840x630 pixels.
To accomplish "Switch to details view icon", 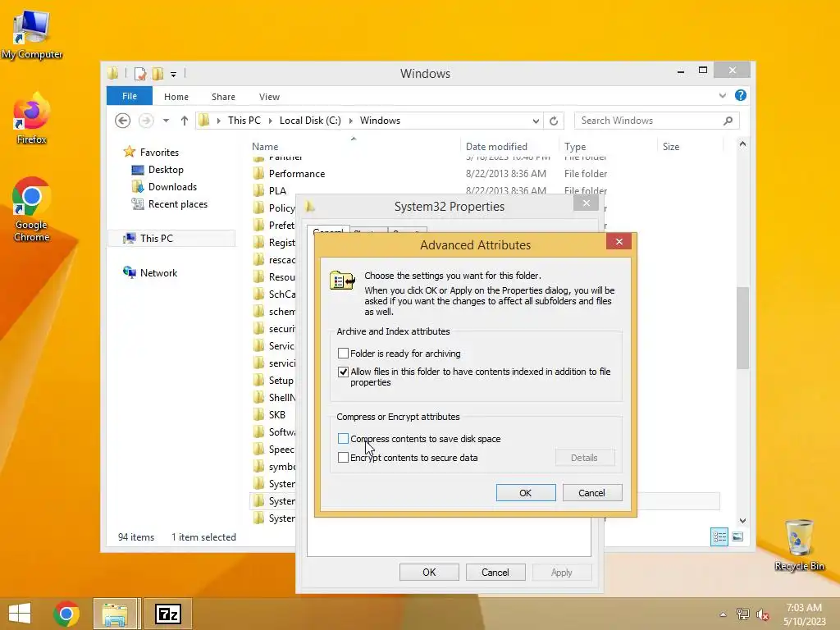I will (x=719, y=536).
